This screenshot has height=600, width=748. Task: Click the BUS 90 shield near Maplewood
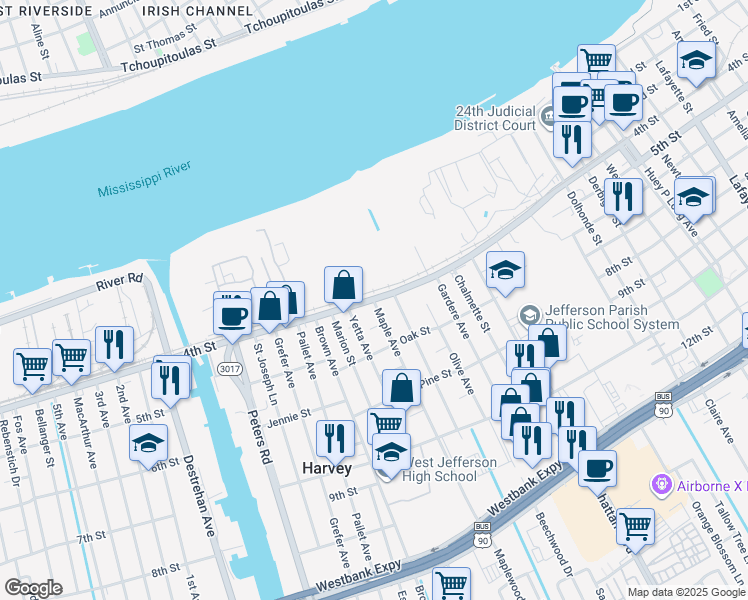pos(483,536)
